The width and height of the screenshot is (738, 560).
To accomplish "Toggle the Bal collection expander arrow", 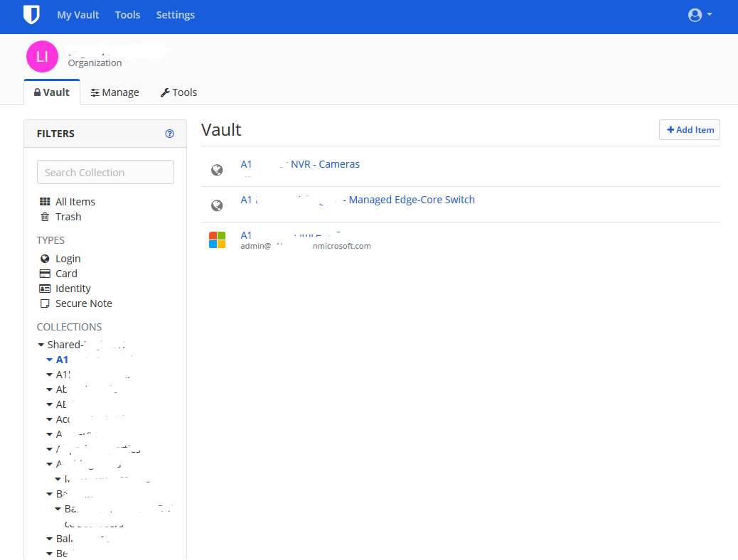I will (50, 539).
